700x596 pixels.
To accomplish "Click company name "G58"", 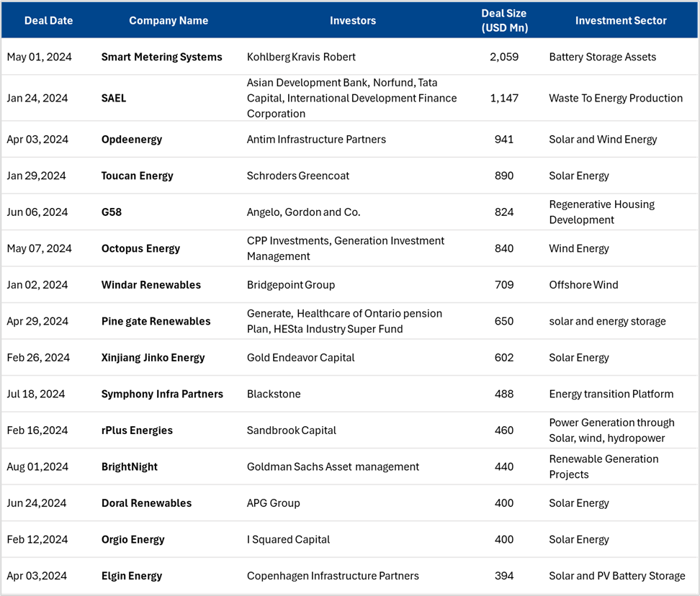I will click(x=112, y=212).
